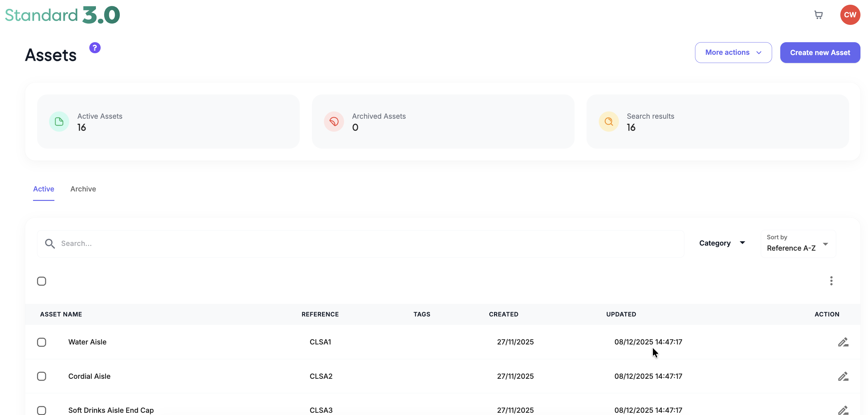868x415 pixels.
Task: Switch to the Archive tab
Action: 83,189
